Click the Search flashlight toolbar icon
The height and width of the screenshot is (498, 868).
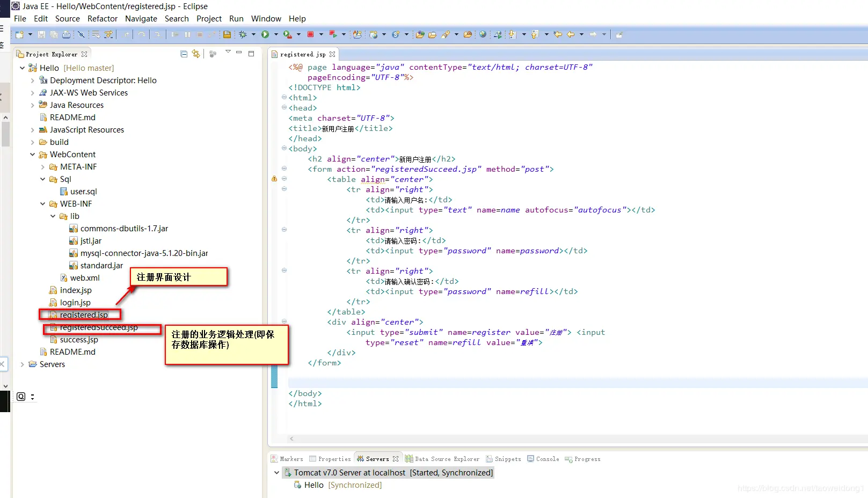[446, 34]
